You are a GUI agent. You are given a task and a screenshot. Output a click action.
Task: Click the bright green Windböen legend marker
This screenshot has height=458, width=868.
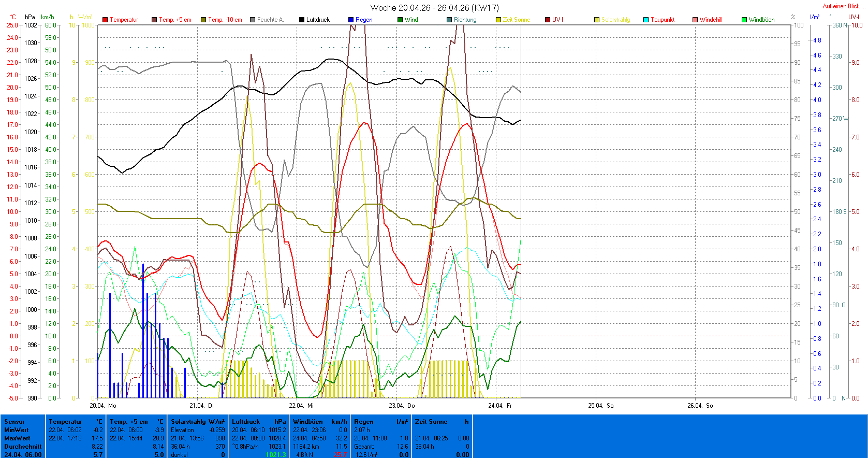(744, 20)
